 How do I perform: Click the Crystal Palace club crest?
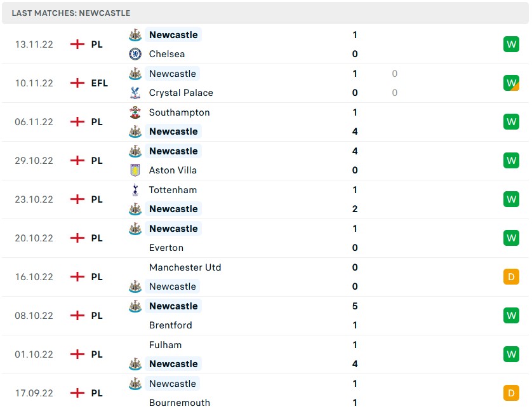pos(135,93)
